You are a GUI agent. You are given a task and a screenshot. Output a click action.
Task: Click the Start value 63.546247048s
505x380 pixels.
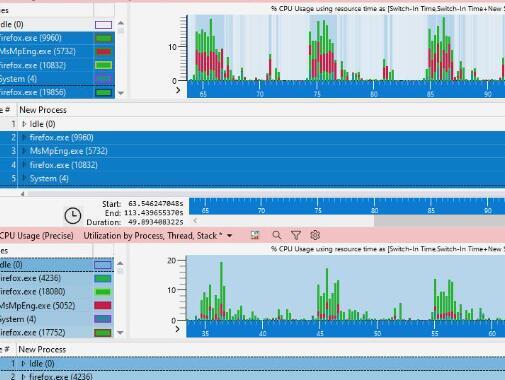pos(156,204)
